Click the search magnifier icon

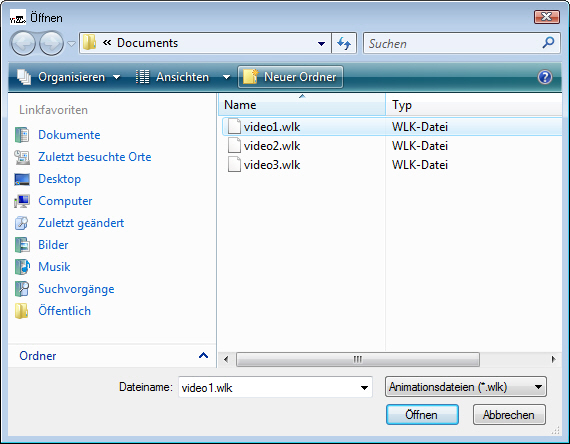pos(548,43)
